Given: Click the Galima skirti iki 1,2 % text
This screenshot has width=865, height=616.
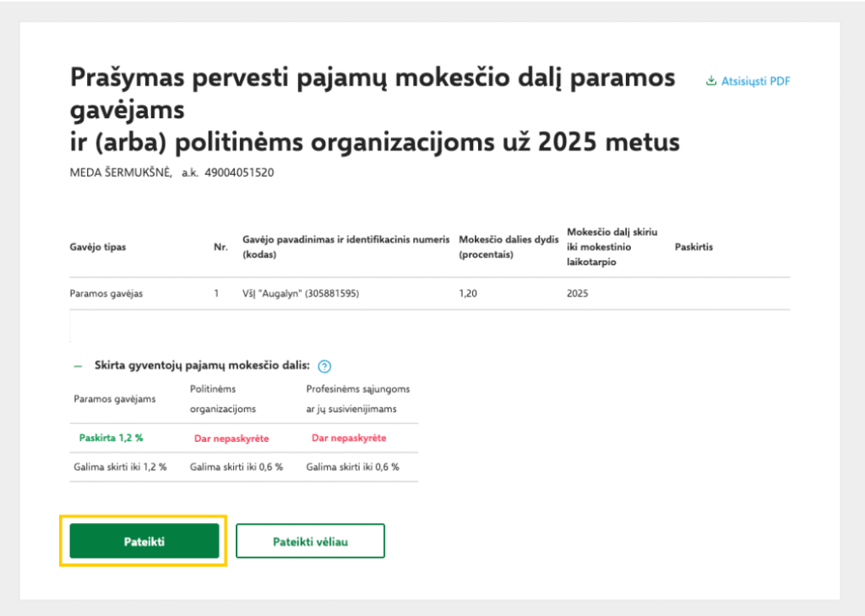Looking at the screenshot, I should [121, 467].
